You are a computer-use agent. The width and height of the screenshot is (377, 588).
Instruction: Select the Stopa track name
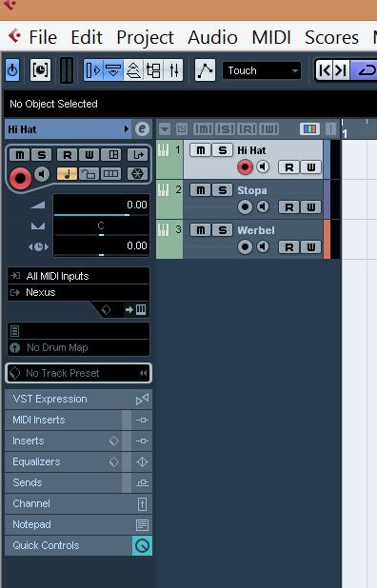point(252,190)
